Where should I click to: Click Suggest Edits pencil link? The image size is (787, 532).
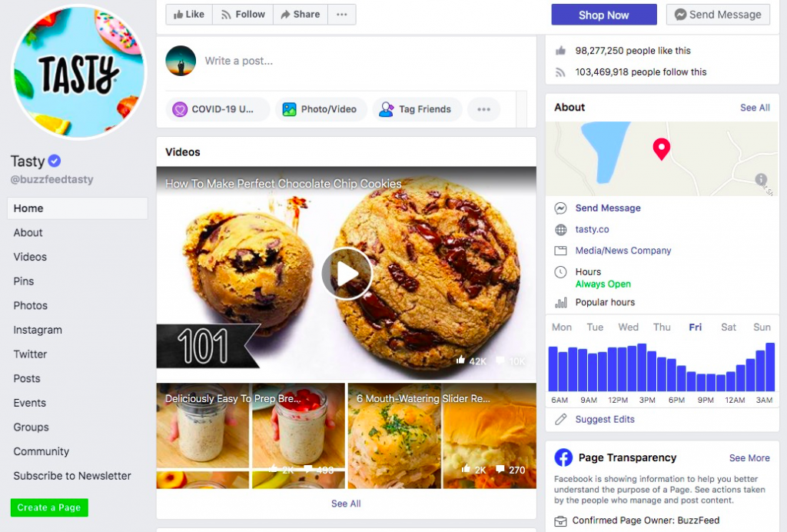(x=605, y=419)
